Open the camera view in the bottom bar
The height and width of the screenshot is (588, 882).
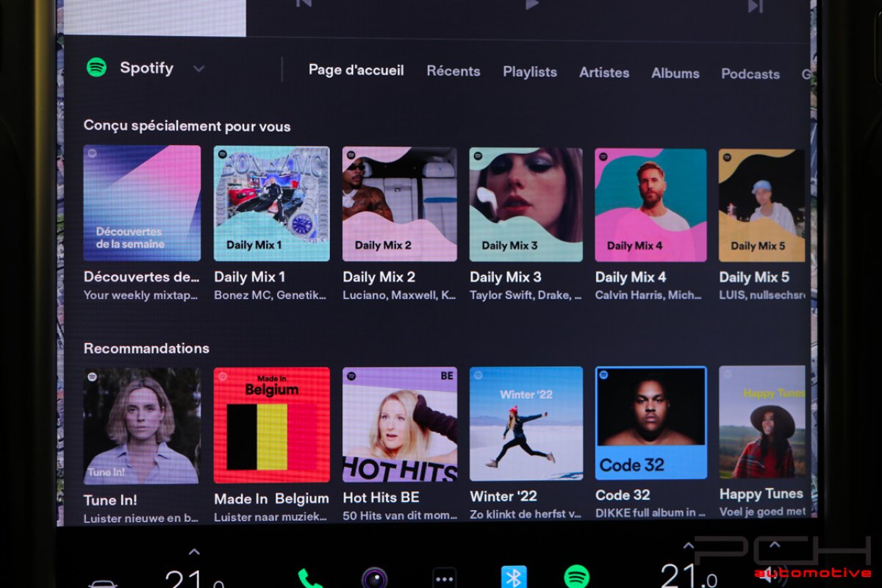(374, 578)
